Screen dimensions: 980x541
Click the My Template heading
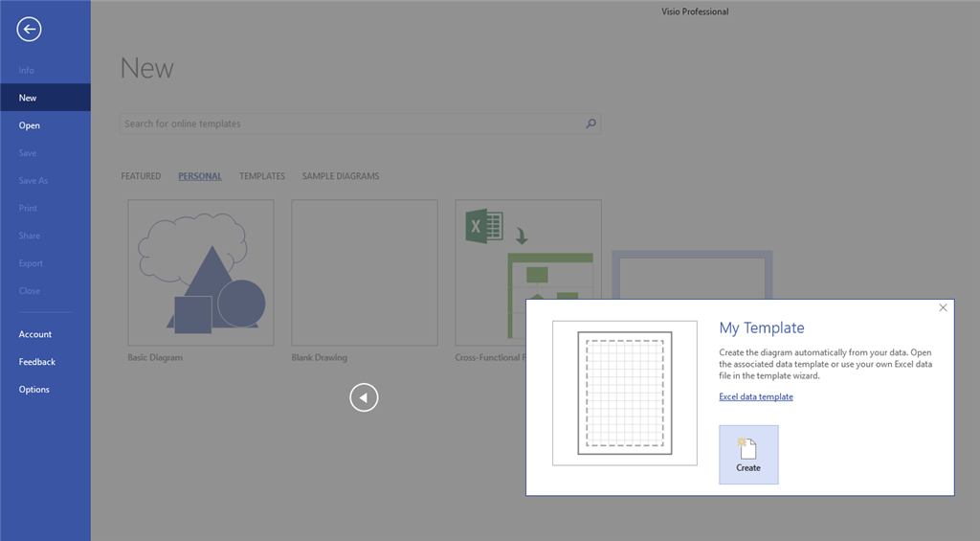tap(762, 327)
